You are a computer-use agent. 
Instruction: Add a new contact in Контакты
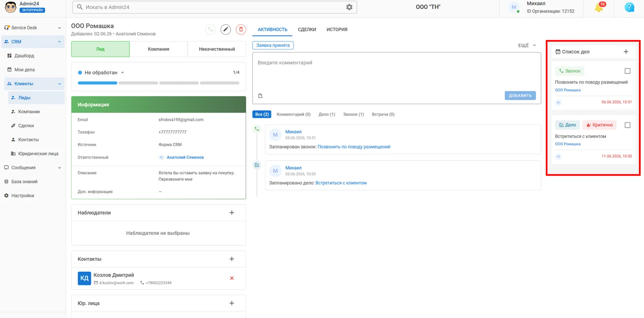[x=232, y=259]
